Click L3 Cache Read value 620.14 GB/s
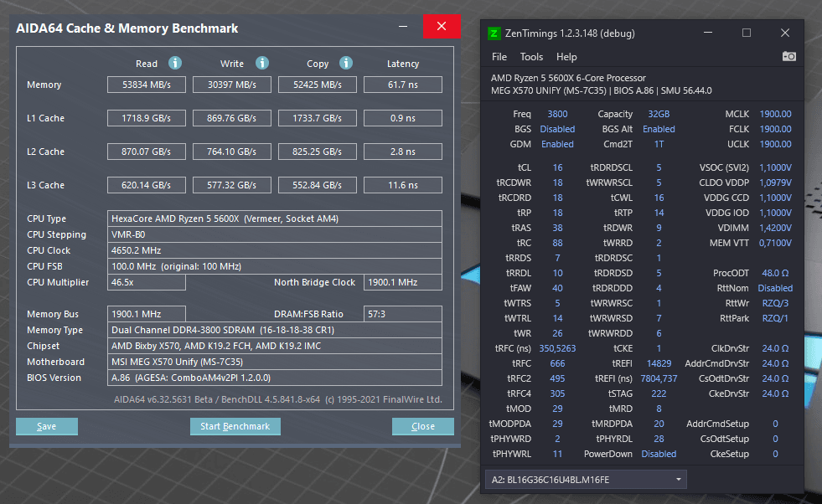The width and height of the screenshot is (822, 504). pos(147,186)
